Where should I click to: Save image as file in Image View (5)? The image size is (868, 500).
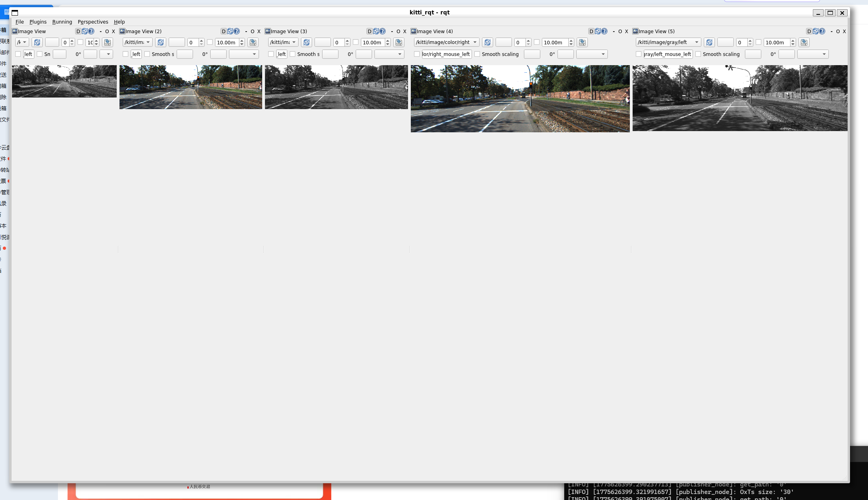point(804,42)
